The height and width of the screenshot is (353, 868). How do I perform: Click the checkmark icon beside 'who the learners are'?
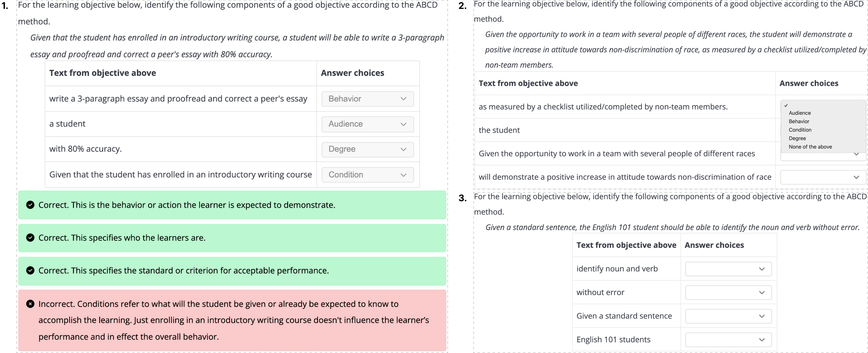pyautogui.click(x=30, y=238)
